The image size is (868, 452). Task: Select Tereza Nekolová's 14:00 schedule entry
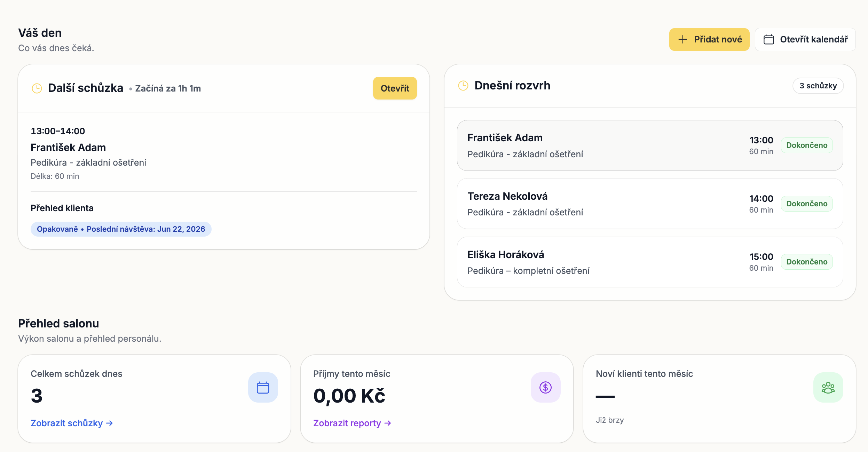click(650, 204)
